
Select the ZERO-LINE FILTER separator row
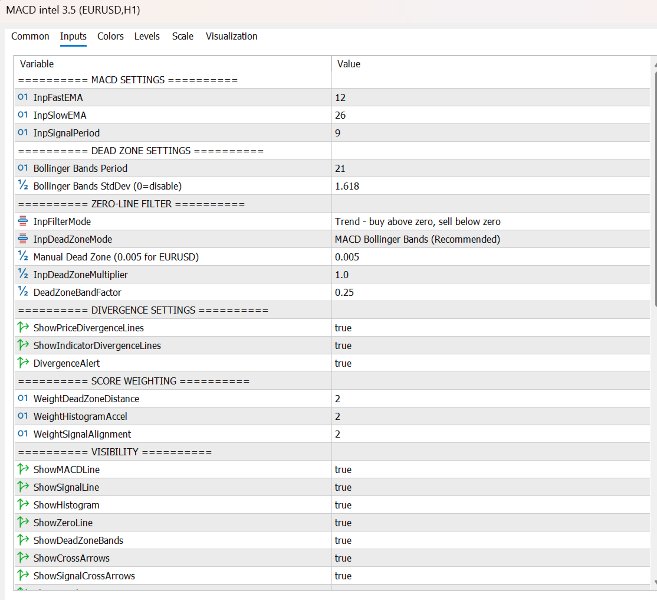pos(332,204)
